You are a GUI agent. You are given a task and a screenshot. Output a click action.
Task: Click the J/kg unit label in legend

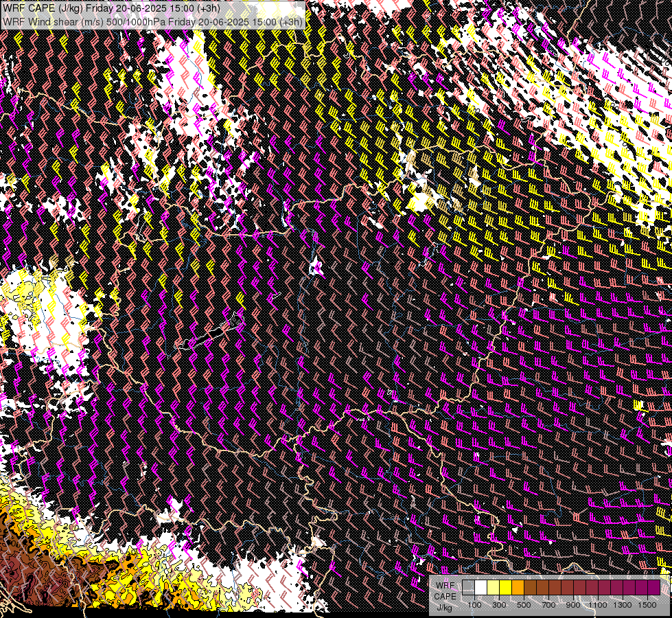[x=445, y=608]
